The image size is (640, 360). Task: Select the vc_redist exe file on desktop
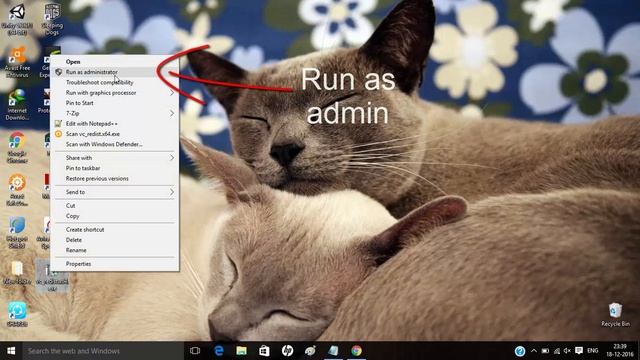52,276
